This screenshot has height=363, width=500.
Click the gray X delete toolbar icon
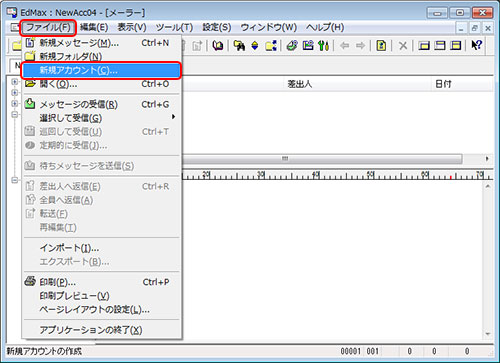403,46
